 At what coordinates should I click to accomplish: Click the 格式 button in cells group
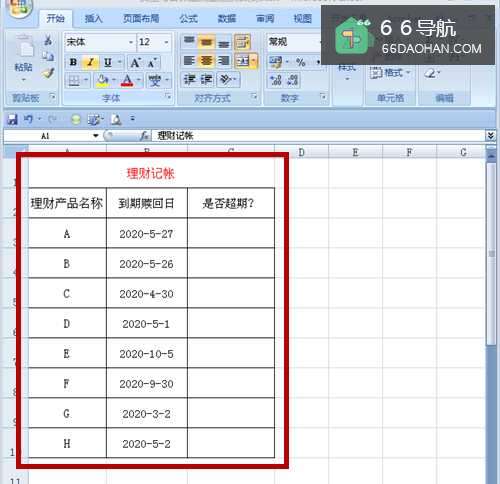click(x=390, y=73)
